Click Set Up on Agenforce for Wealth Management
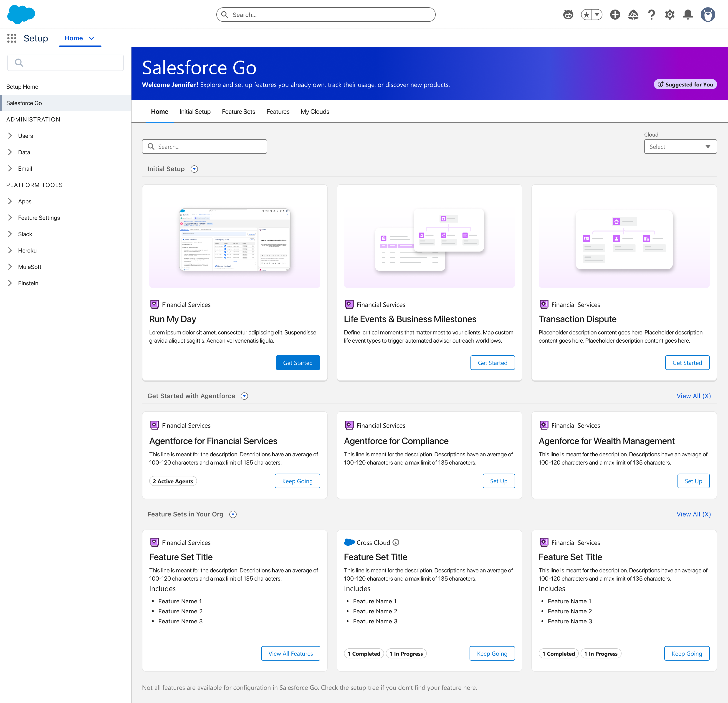This screenshot has height=703, width=728. pyautogui.click(x=693, y=481)
